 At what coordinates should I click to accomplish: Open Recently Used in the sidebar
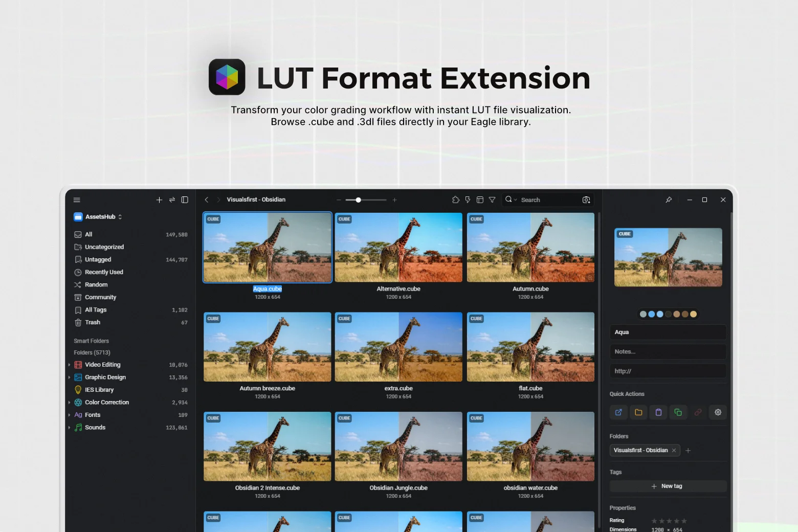click(104, 272)
